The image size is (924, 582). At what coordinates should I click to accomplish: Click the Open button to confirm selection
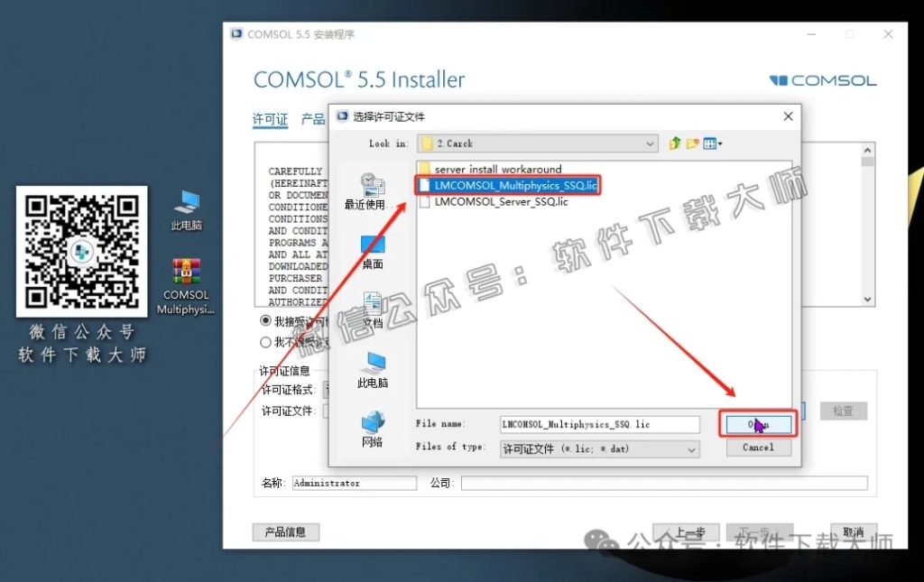pos(757,424)
